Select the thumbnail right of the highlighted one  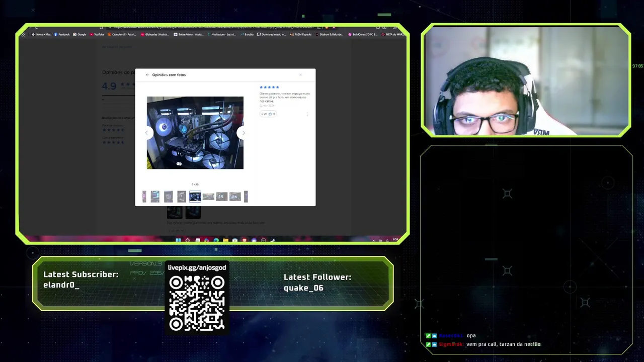click(x=208, y=197)
